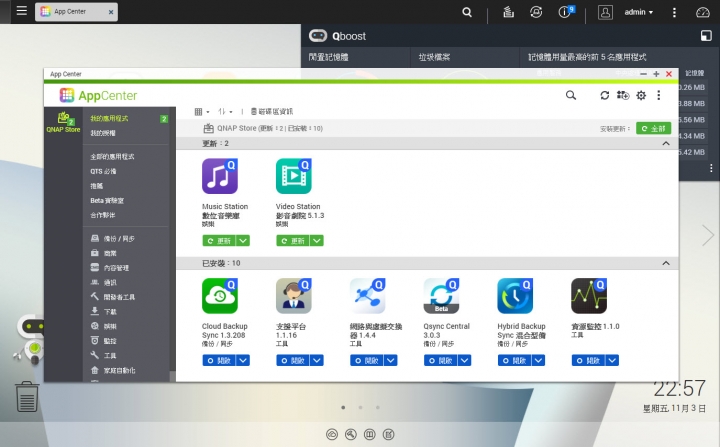Open QTS 必備 category
720x447 pixels.
pos(103,171)
